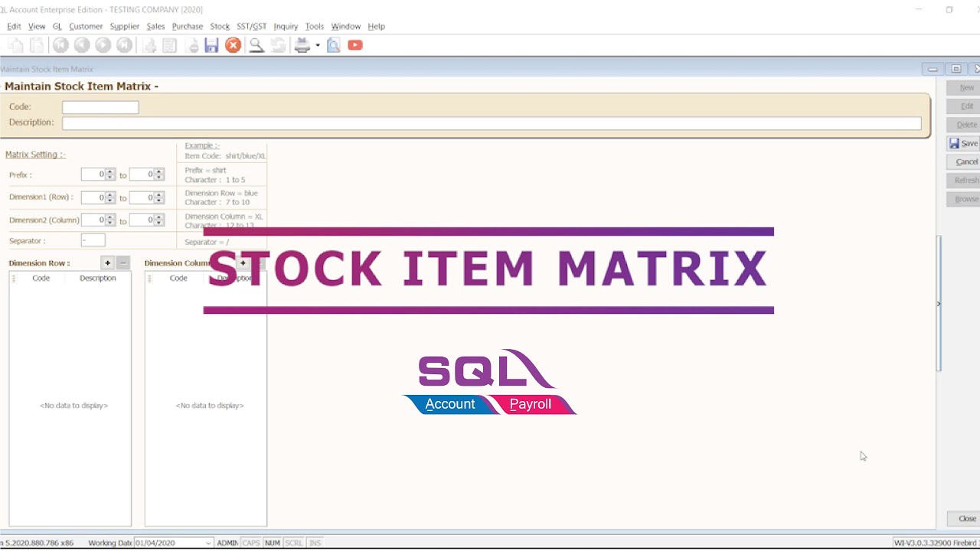Open the Working Date dropdown
The image size is (980, 551).
click(208, 543)
